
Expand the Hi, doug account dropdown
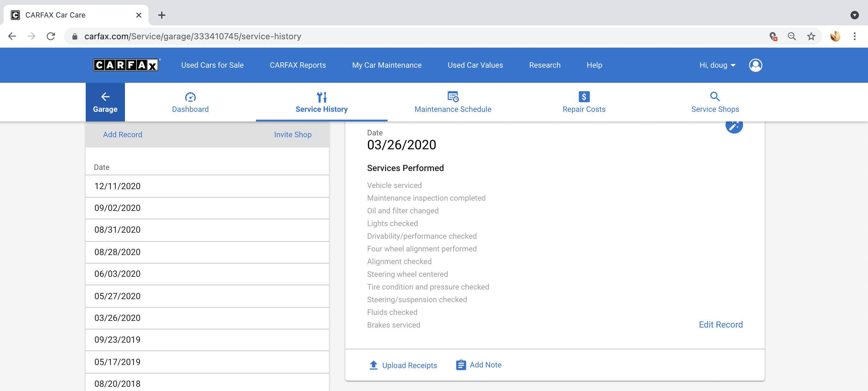pos(717,65)
